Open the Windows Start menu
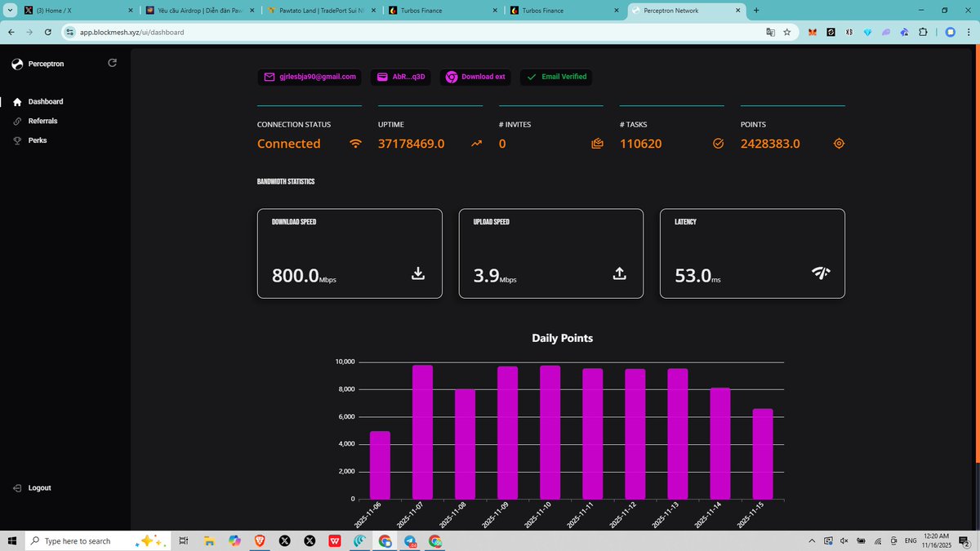The width and height of the screenshot is (980, 551). [12, 541]
